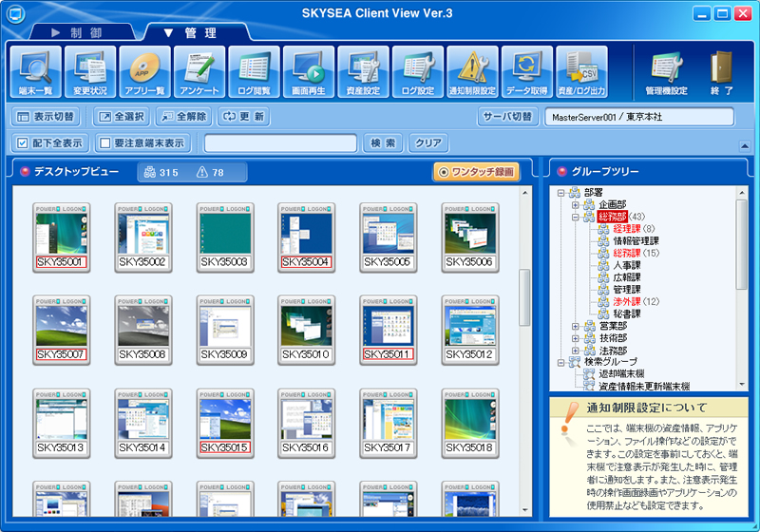Click the 全解除 deselect all button
760x532 pixels.
(183, 117)
